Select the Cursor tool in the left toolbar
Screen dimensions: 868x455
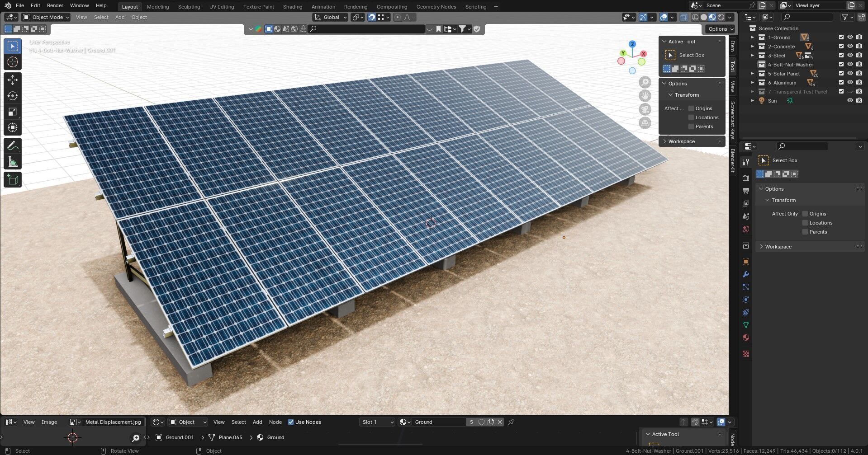[x=13, y=62]
